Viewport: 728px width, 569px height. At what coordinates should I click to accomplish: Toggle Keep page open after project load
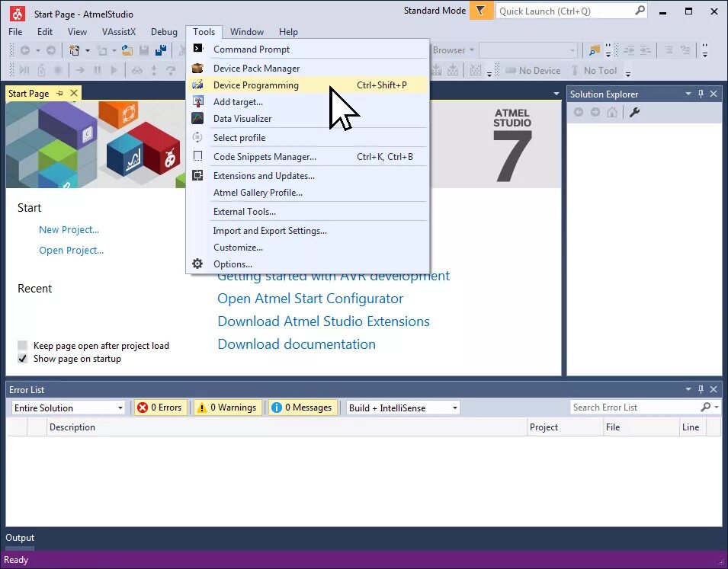(22, 345)
